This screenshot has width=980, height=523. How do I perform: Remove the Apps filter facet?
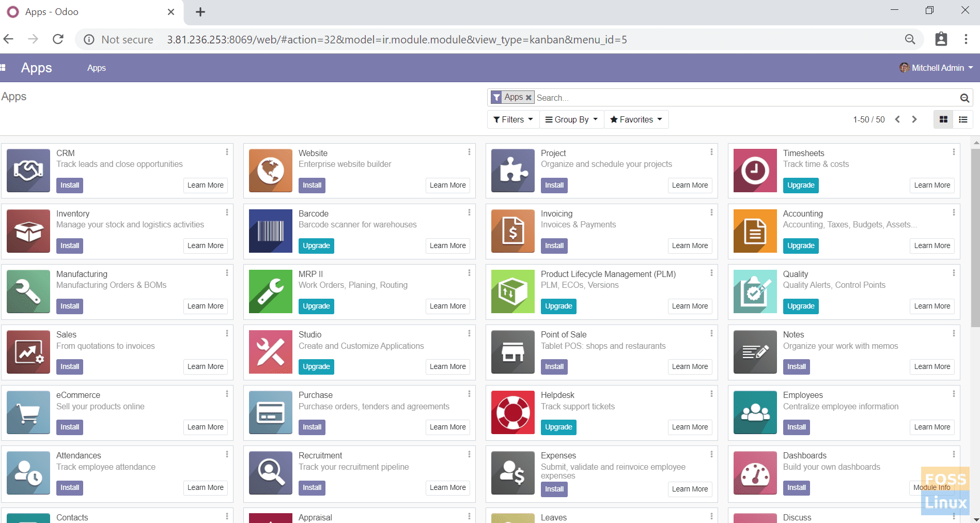[528, 97]
